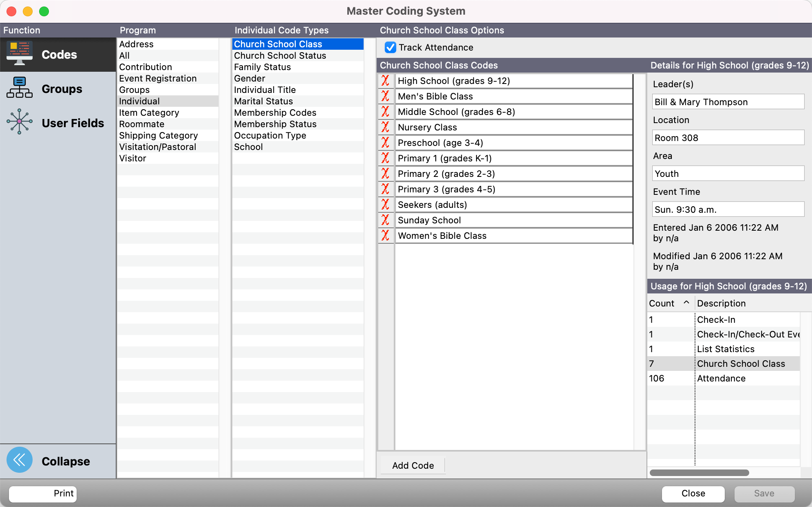
Task: Click the Location field showing Room 308
Action: 728,138
